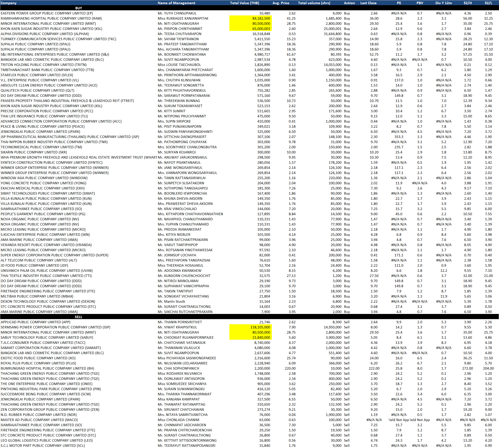This screenshot has height=448, width=499.
Task: Select the black BUY section row
Action: [x=79, y=8]
